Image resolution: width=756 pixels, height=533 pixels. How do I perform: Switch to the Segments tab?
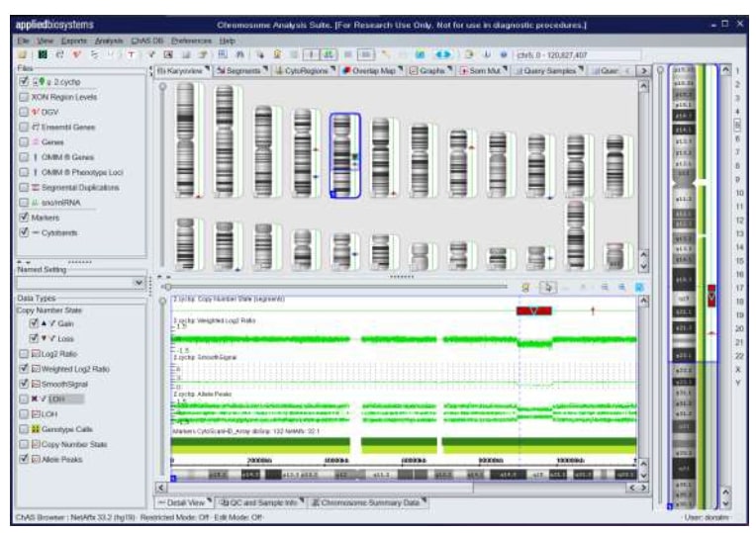[237, 71]
